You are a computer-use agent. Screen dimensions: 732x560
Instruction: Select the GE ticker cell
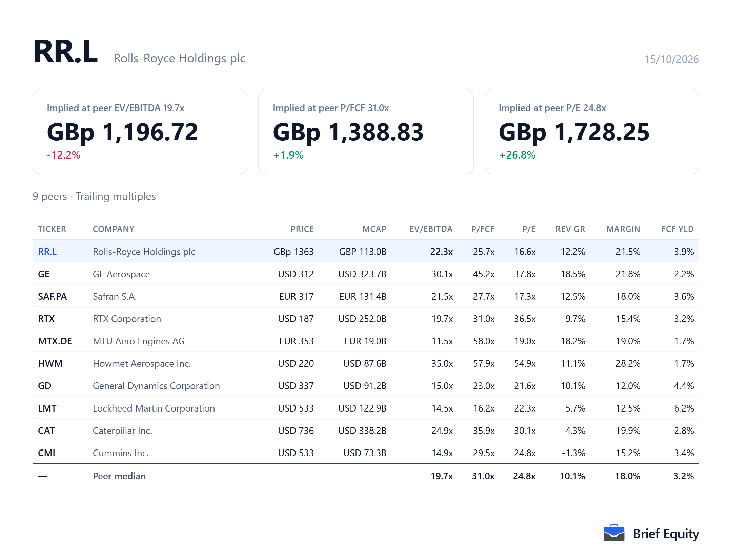[x=44, y=274]
